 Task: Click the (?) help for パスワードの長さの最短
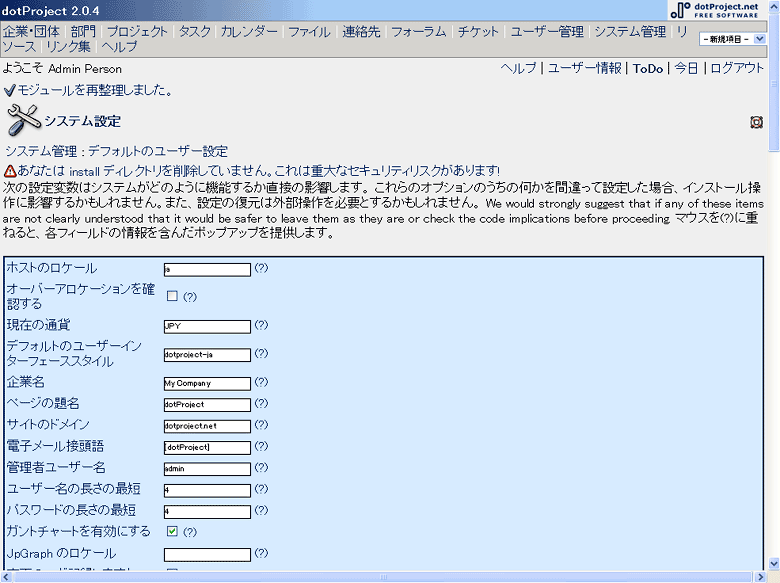point(261,510)
